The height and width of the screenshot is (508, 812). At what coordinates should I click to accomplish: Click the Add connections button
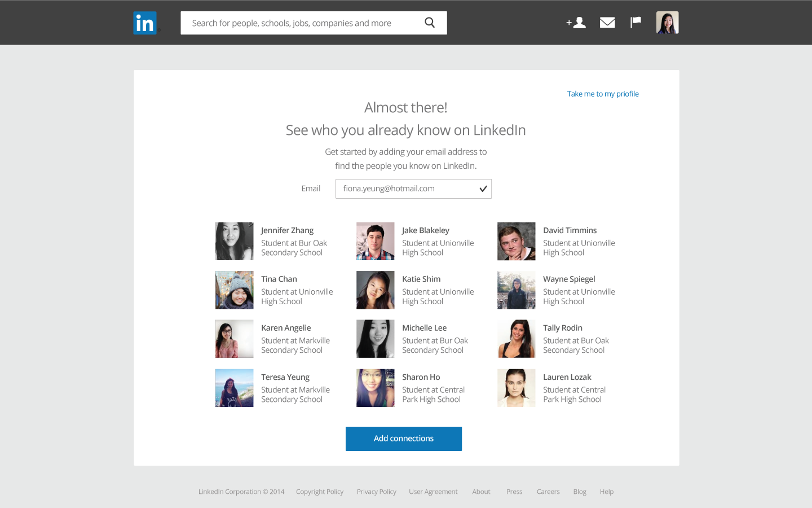pos(404,439)
